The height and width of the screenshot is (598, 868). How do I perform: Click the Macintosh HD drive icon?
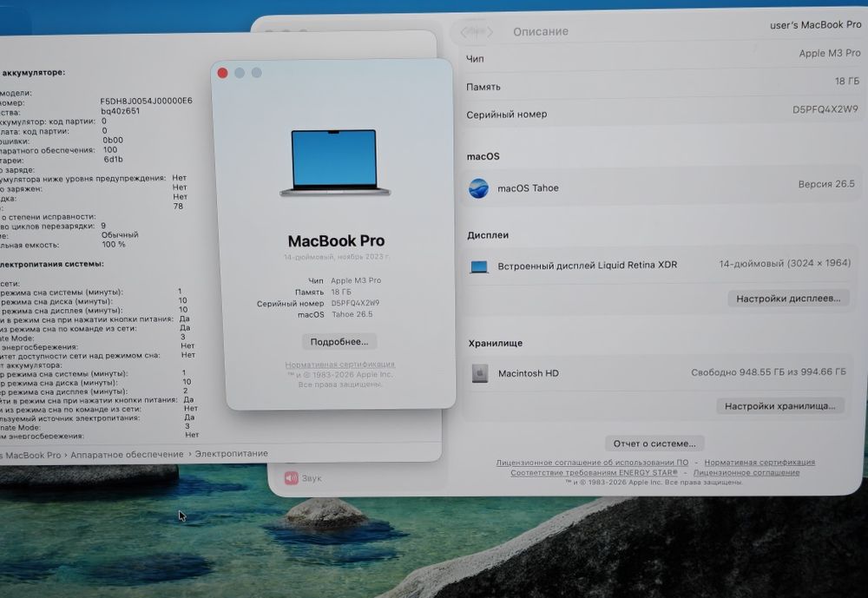tap(480, 374)
